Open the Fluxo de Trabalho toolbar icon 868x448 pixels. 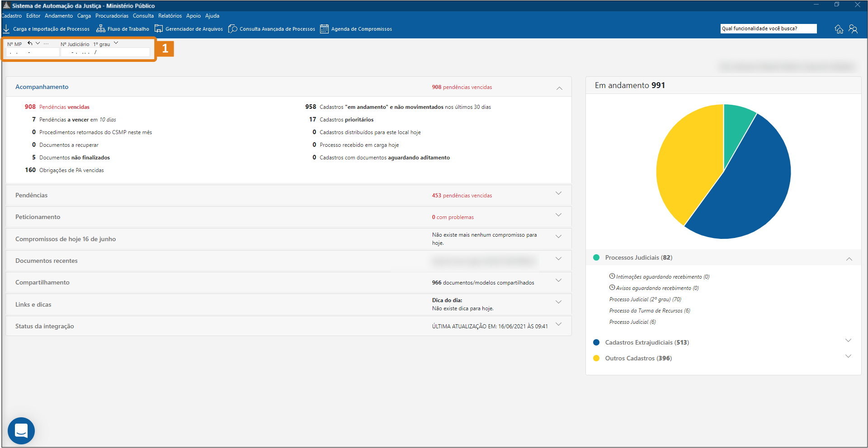tap(100, 29)
